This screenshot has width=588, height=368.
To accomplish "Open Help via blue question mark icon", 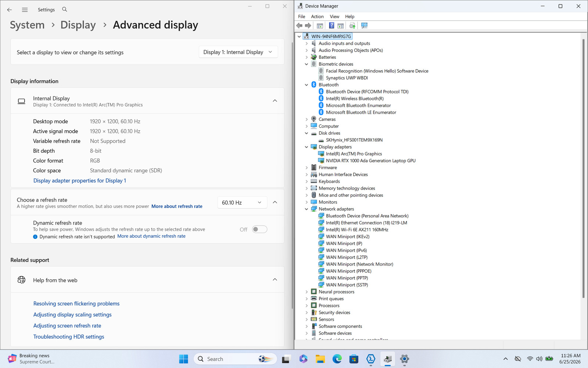I will pos(331,25).
